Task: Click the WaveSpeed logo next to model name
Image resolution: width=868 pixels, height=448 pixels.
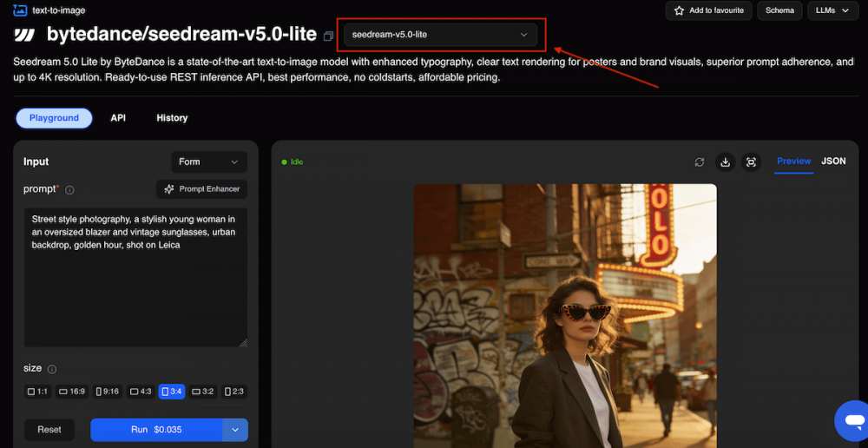Action: (x=24, y=35)
